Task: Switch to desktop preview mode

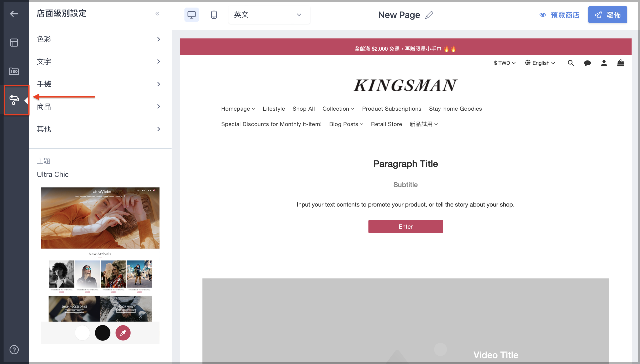Action: click(192, 15)
